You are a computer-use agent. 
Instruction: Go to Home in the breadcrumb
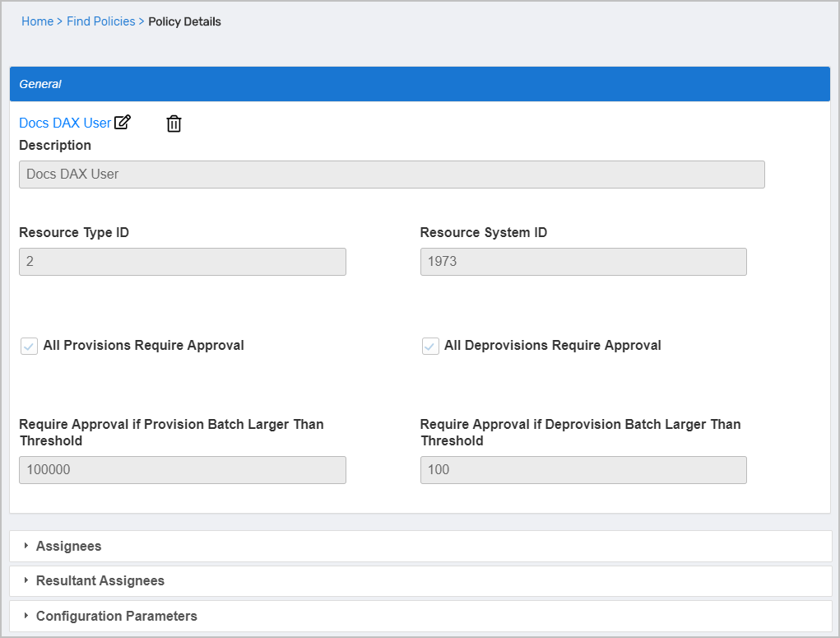click(x=37, y=21)
